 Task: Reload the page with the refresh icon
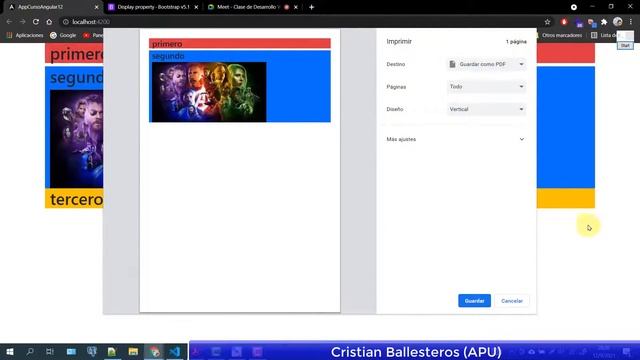pos(36,22)
